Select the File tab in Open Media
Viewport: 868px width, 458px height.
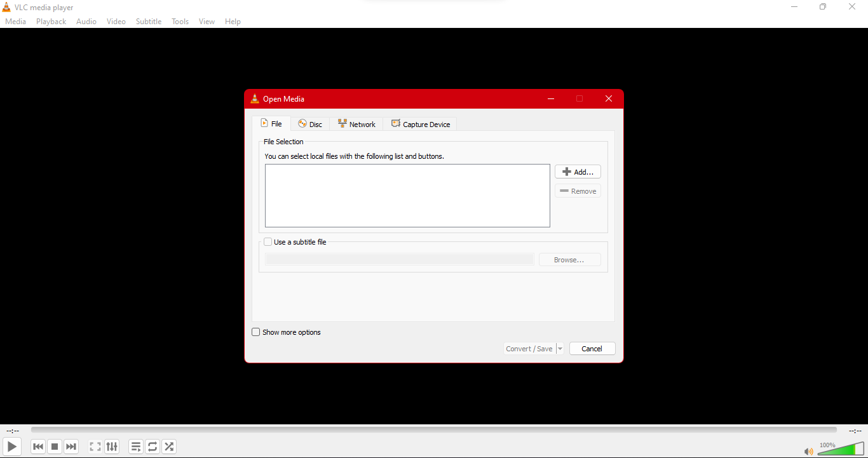(271, 124)
